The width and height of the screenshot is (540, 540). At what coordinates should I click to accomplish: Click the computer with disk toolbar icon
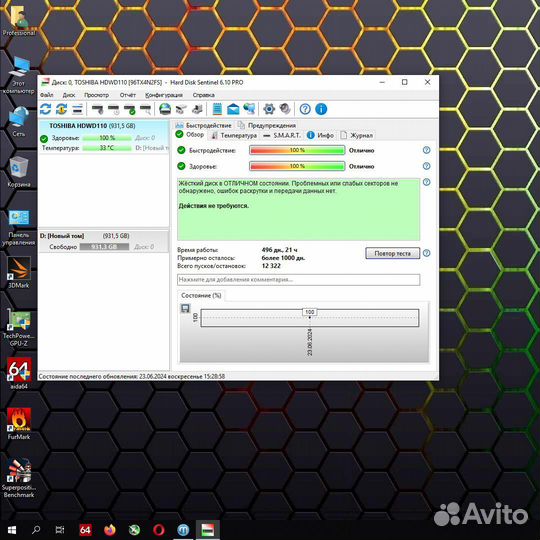(x=197, y=109)
